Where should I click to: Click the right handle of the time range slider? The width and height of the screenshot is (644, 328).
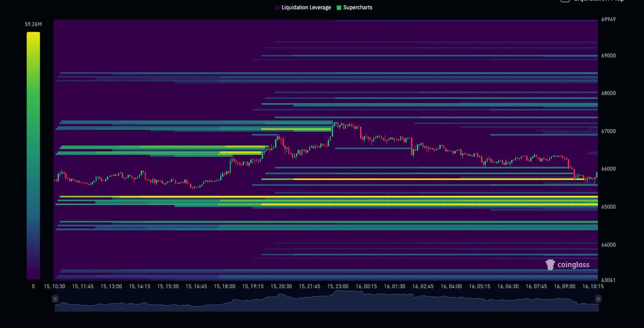[599, 299]
